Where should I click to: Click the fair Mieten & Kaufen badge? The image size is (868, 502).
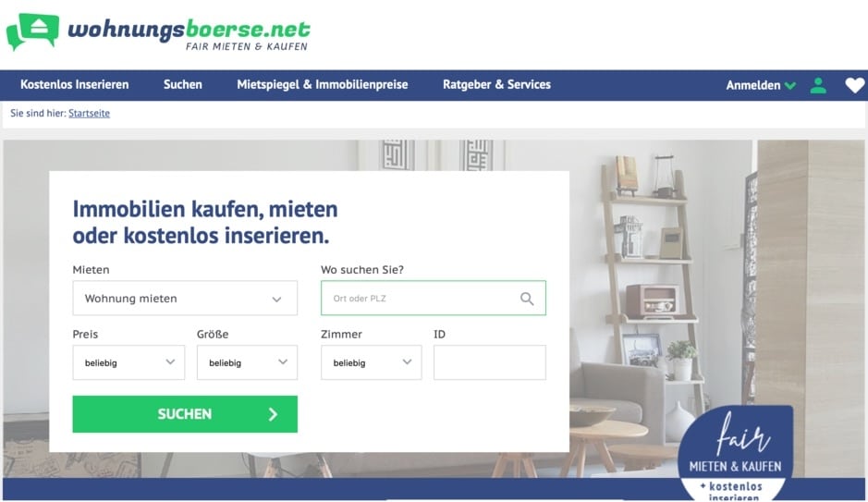735,453
